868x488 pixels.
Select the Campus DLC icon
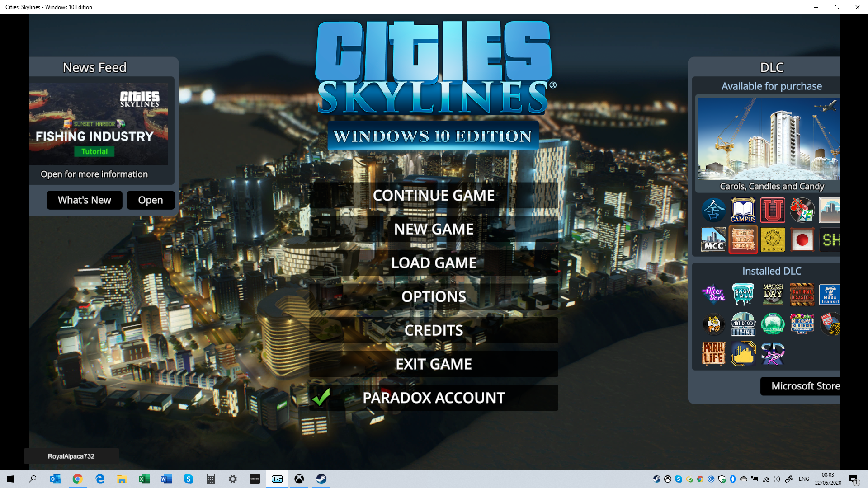[x=743, y=210]
